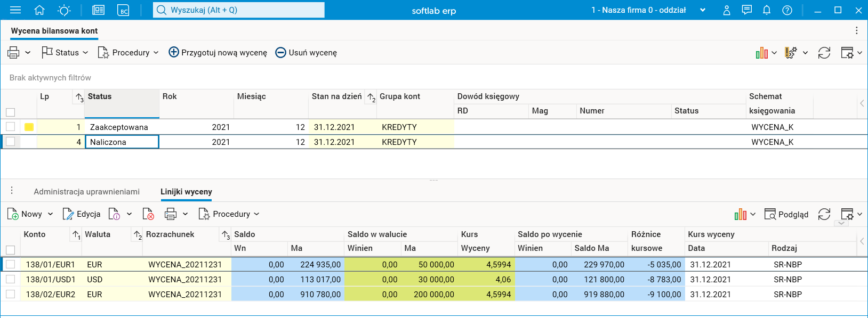Image resolution: width=868 pixels, height=318 pixels.
Task: Open the help question mark icon
Action: pos(787,10)
